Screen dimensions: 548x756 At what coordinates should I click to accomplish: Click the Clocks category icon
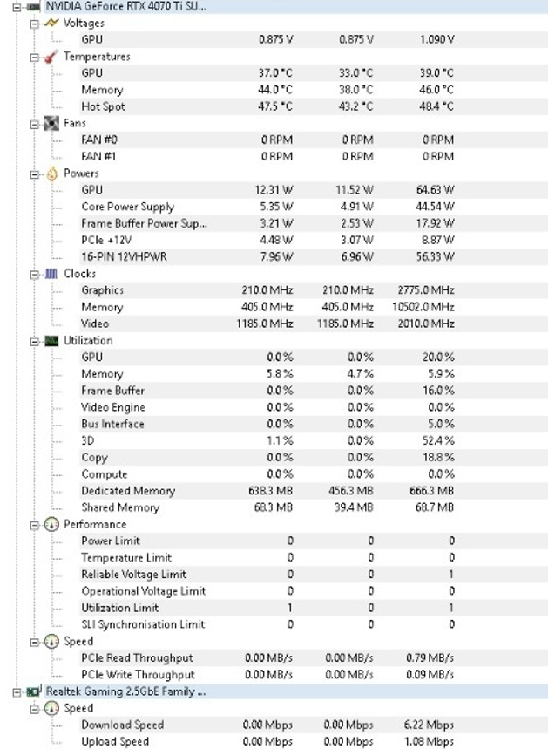pyautogui.click(x=51, y=274)
